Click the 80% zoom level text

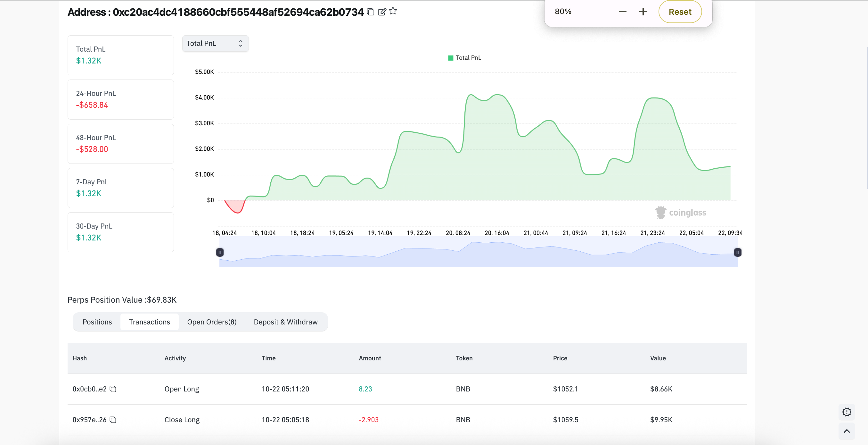coord(563,12)
